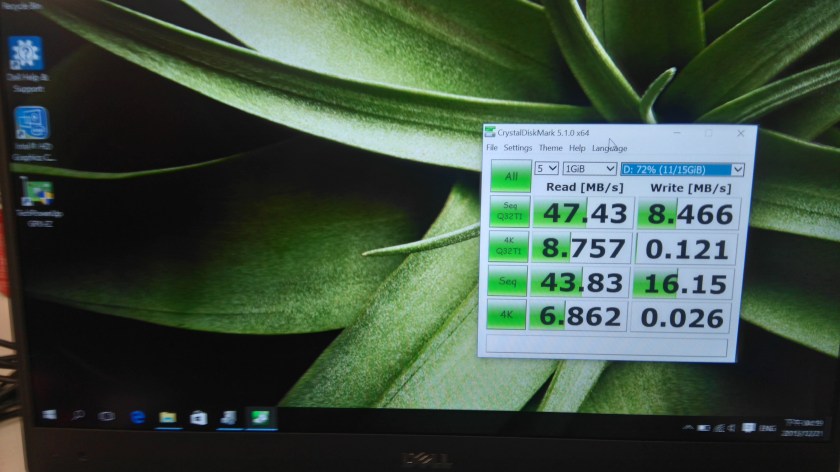Click the CrystalDiskMark taskbar icon

[260, 417]
